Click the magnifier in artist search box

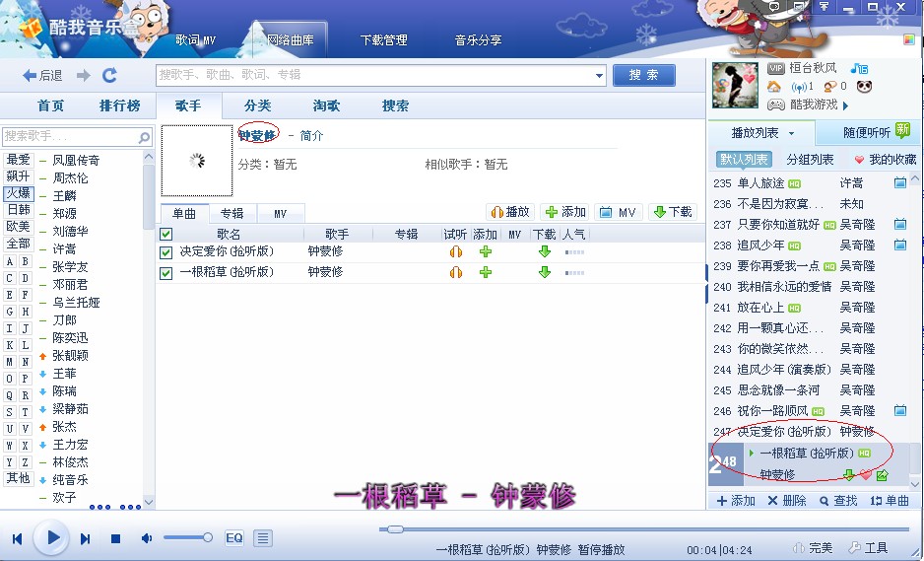pyautogui.click(x=144, y=137)
